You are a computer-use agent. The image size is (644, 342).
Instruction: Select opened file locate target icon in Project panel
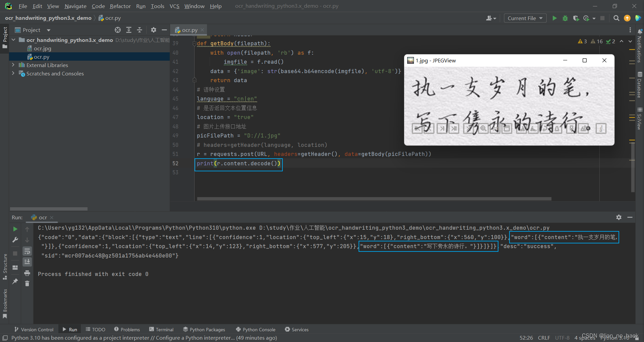tap(118, 30)
